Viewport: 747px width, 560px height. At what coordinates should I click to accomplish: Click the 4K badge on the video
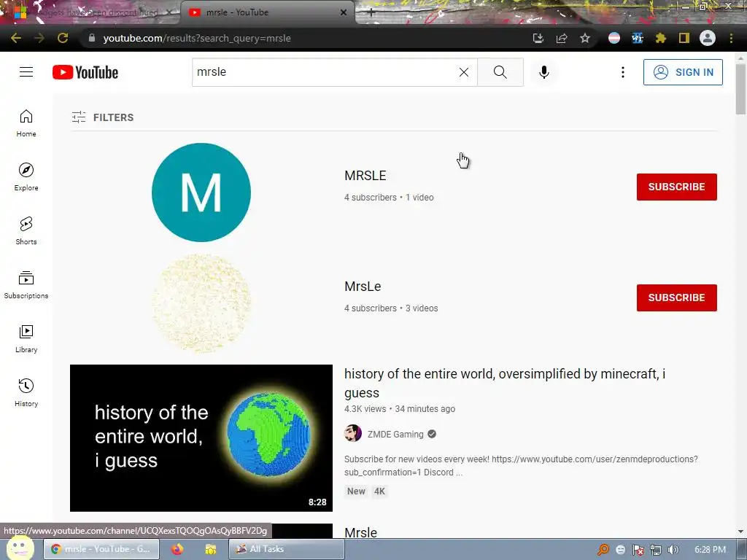click(x=379, y=491)
